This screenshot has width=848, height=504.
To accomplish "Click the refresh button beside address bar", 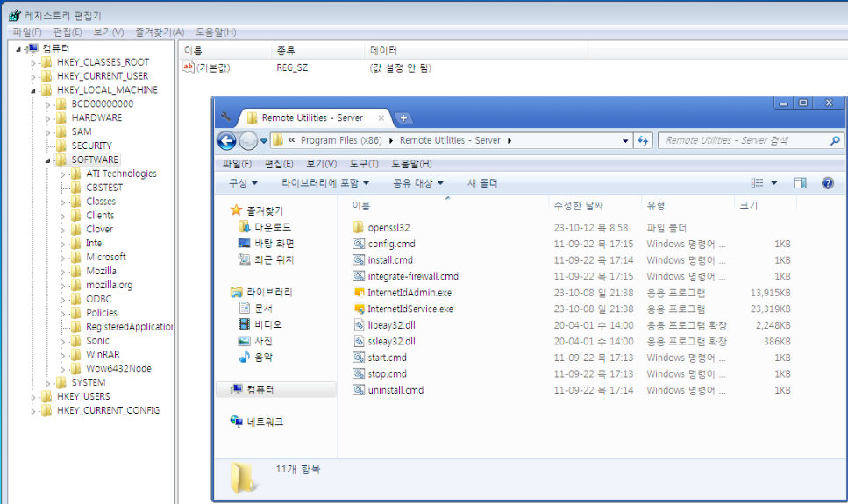I will point(643,141).
